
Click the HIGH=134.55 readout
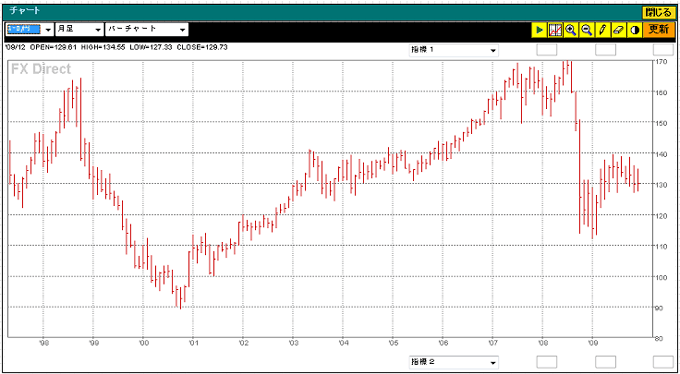click(102, 46)
